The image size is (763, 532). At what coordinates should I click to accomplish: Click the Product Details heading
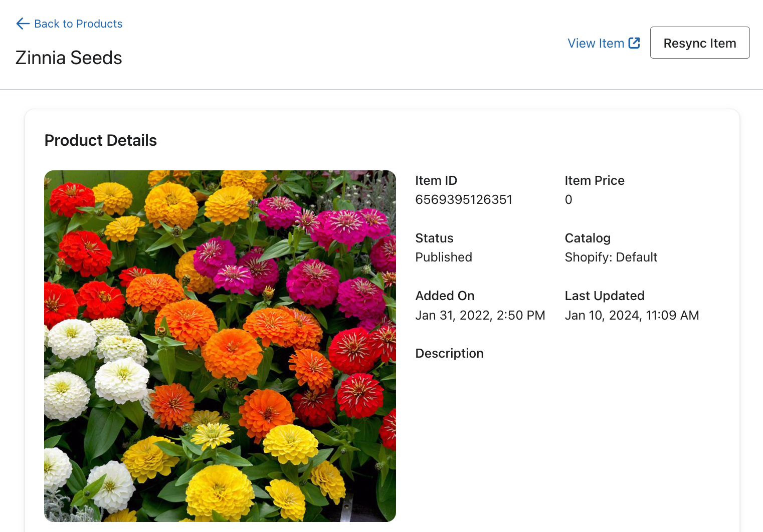tap(100, 140)
